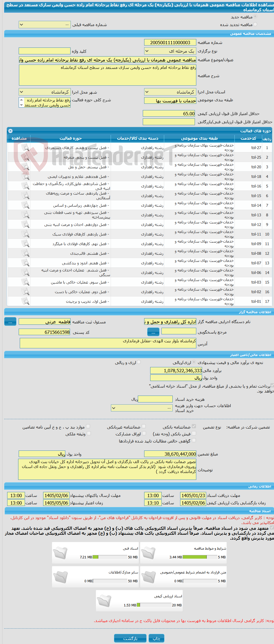Toggle the موارد بند پ، ج و خ checkbox
The image size is (274, 644).
pos(88,426)
